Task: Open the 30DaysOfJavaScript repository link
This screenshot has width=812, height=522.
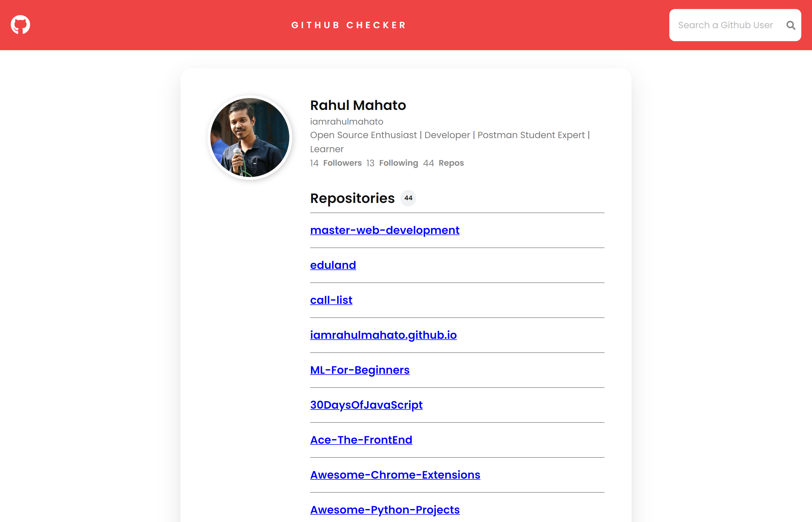Action: click(x=366, y=405)
